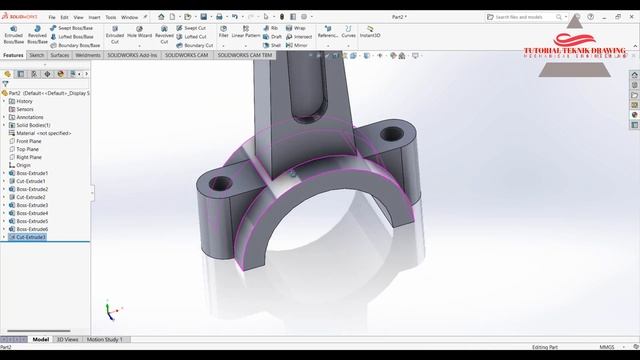
Task: Switch to FeatureManager design tree tab
Action: coord(7,74)
